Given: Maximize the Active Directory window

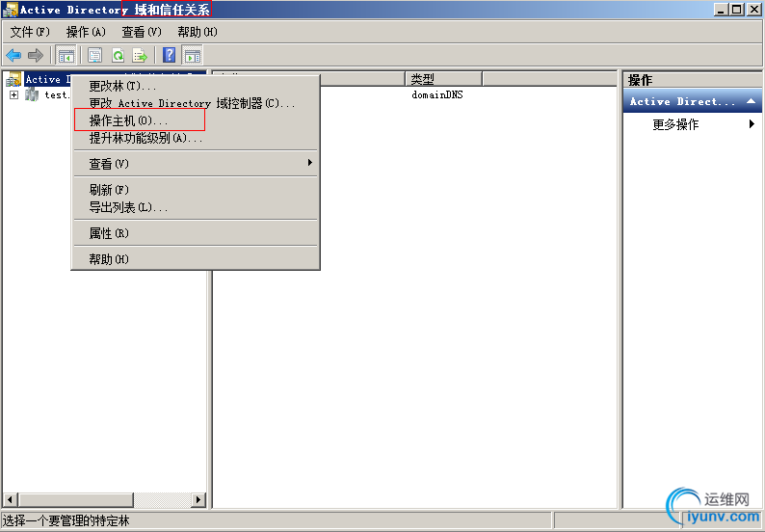Looking at the screenshot, I should coord(737,10).
